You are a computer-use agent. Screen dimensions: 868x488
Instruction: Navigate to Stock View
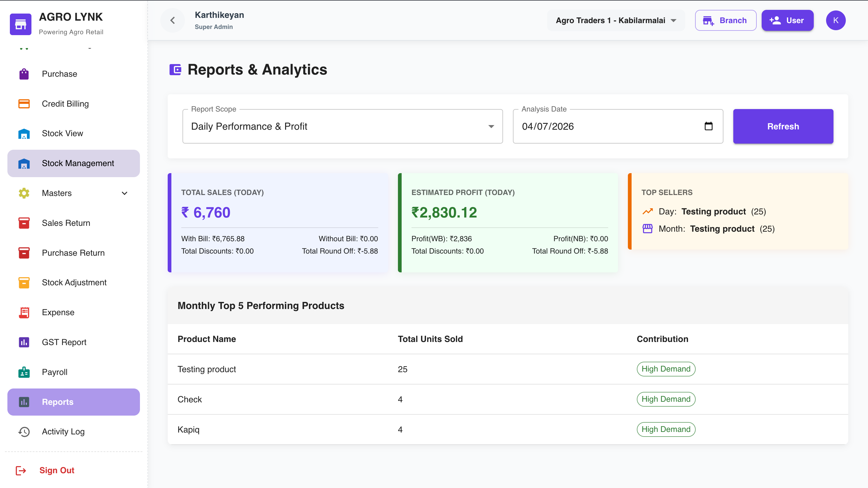pyautogui.click(x=74, y=134)
